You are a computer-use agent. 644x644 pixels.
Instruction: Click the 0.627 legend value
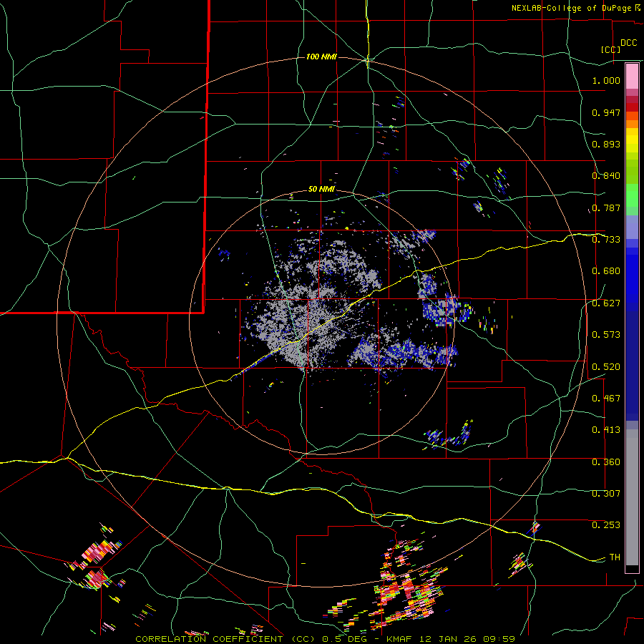click(x=606, y=303)
